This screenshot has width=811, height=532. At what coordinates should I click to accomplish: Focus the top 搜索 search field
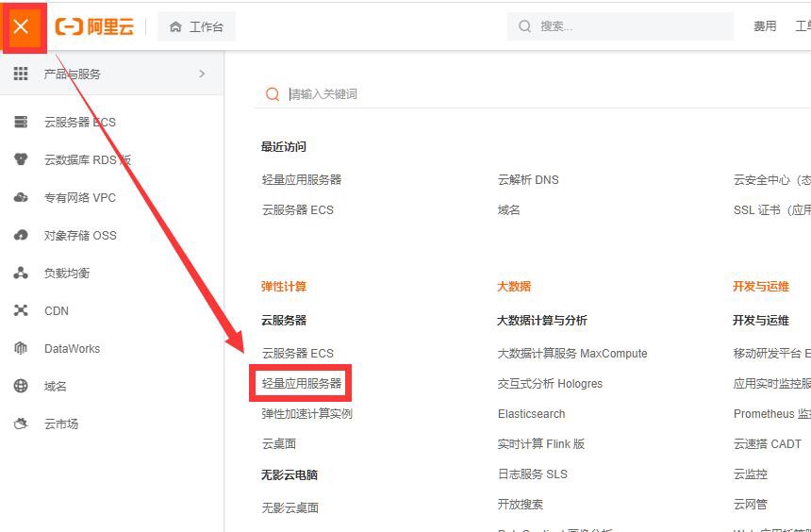(621, 25)
